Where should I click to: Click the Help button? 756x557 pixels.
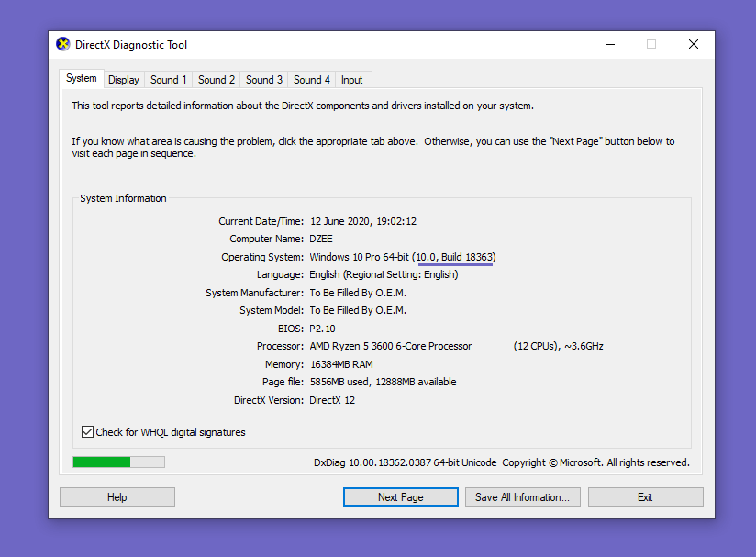click(x=117, y=496)
